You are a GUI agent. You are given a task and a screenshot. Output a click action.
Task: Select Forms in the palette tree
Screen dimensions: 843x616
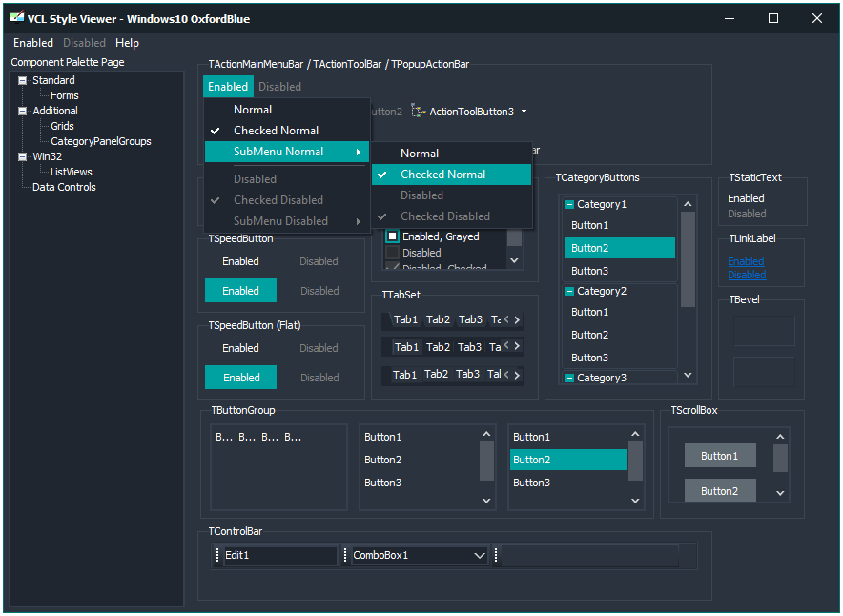(65, 95)
